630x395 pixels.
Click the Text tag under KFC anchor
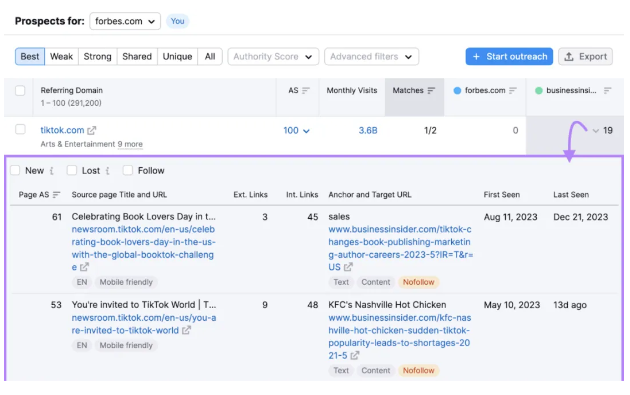click(x=341, y=370)
